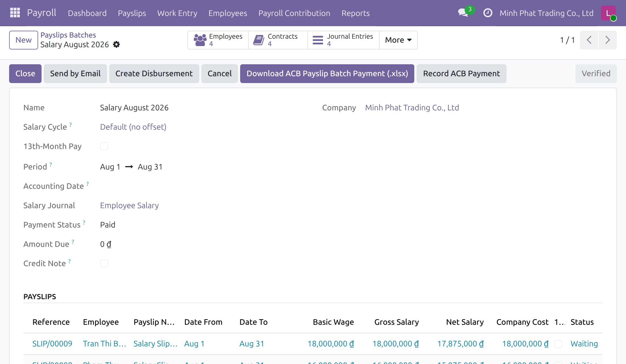Open payslip SLIP/00009

click(x=52, y=344)
